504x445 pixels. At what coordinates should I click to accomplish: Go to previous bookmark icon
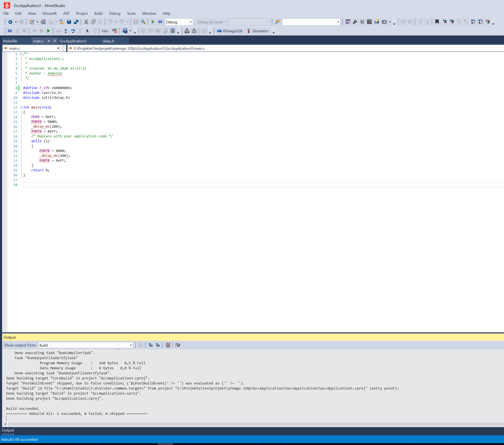444,22
